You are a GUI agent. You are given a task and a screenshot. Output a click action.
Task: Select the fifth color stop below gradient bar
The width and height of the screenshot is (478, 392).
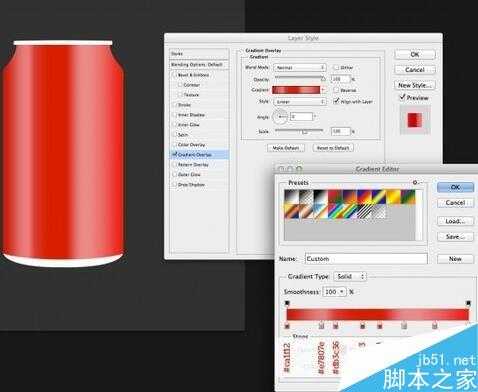click(x=379, y=326)
